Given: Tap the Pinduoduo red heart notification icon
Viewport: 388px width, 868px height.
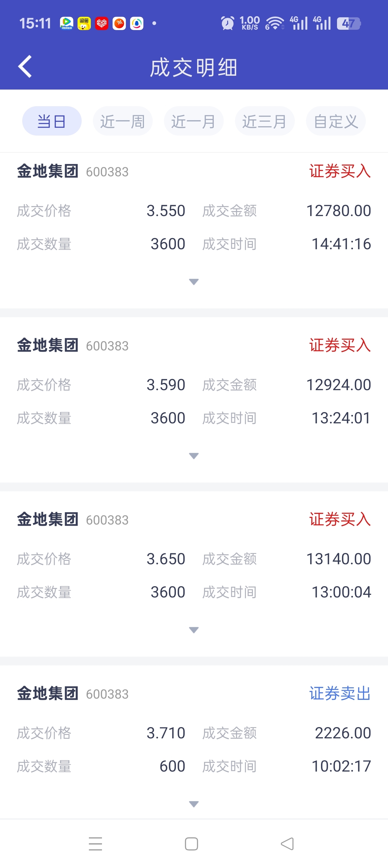Looking at the screenshot, I should tap(101, 23).
